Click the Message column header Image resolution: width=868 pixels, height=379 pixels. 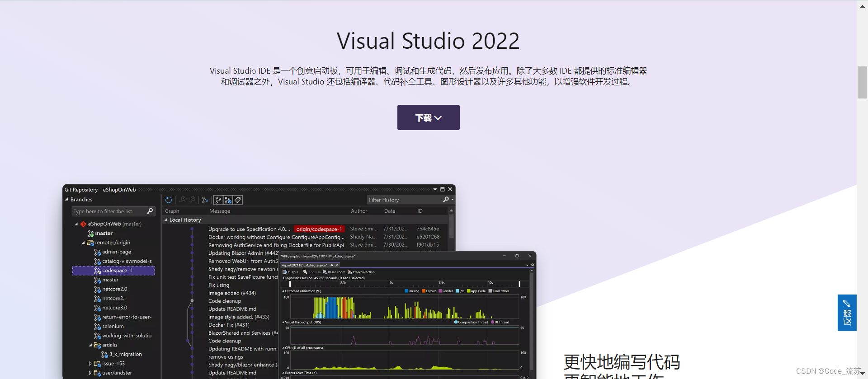pyautogui.click(x=220, y=211)
